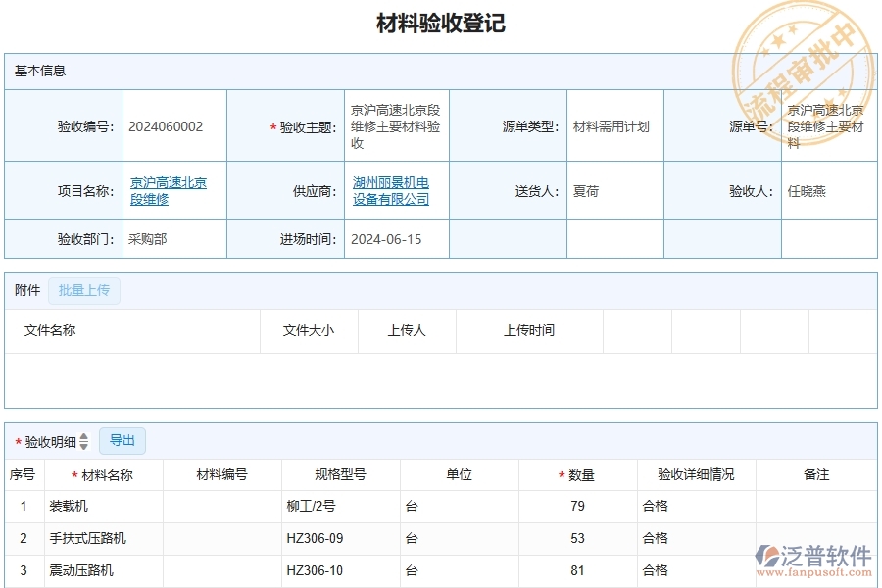This screenshot has height=588, width=882.
Task: Click the 导出 export button
Action: click(x=123, y=441)
